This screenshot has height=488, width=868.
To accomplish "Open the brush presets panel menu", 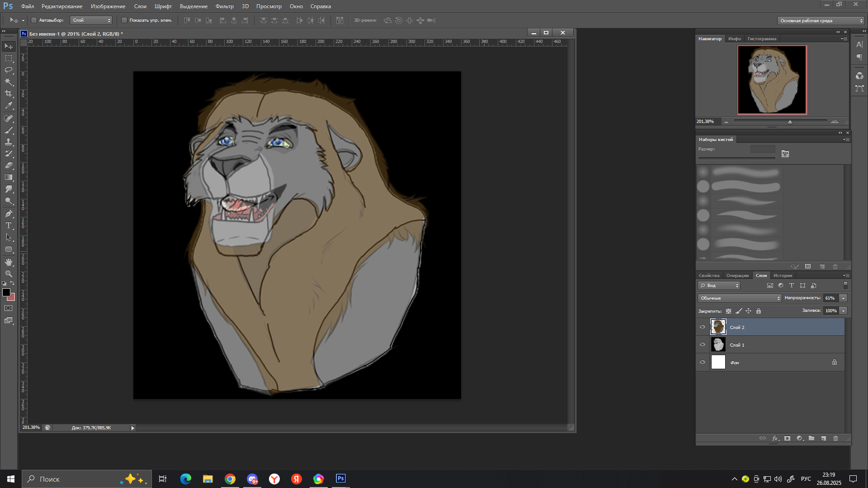I will [x=846, y=140].
